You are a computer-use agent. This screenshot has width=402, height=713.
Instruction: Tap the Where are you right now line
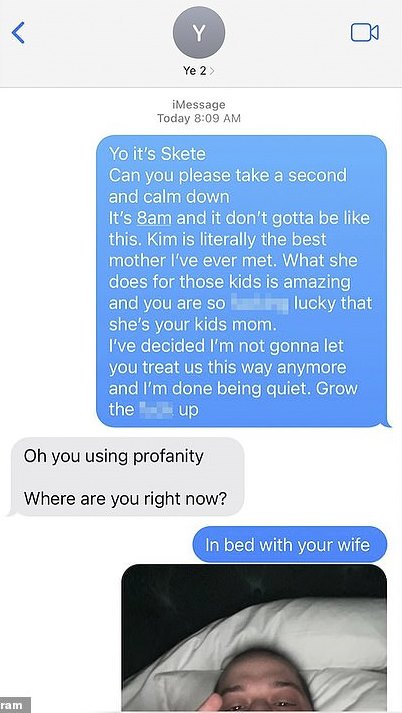click(125, 499)
